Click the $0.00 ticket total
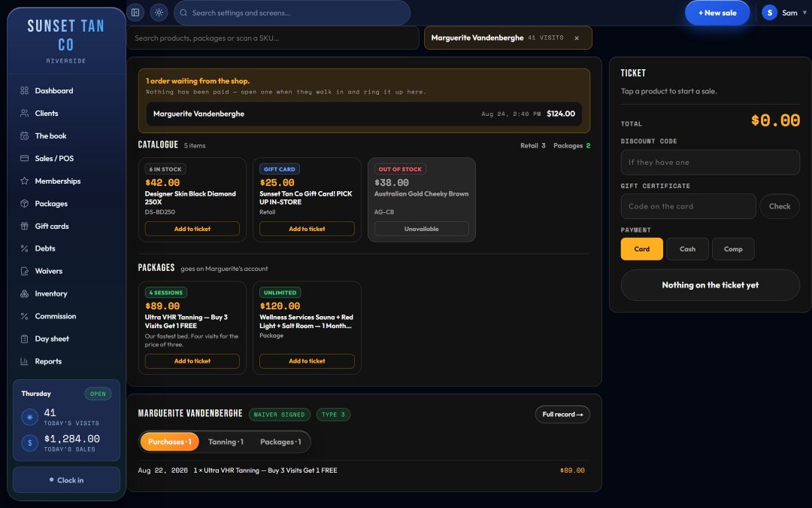 click(x=775, y=120)
